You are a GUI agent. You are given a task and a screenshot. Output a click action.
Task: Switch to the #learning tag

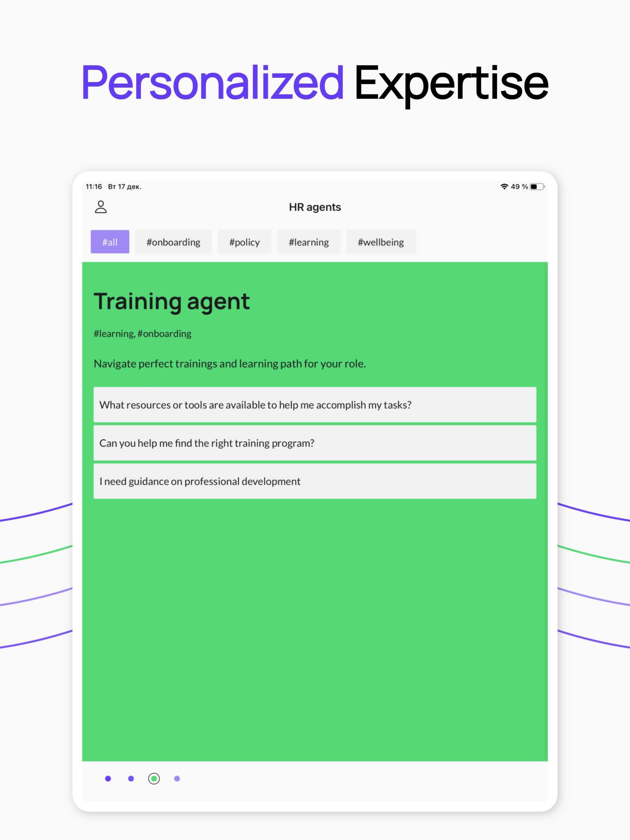(x=309, y=242)
